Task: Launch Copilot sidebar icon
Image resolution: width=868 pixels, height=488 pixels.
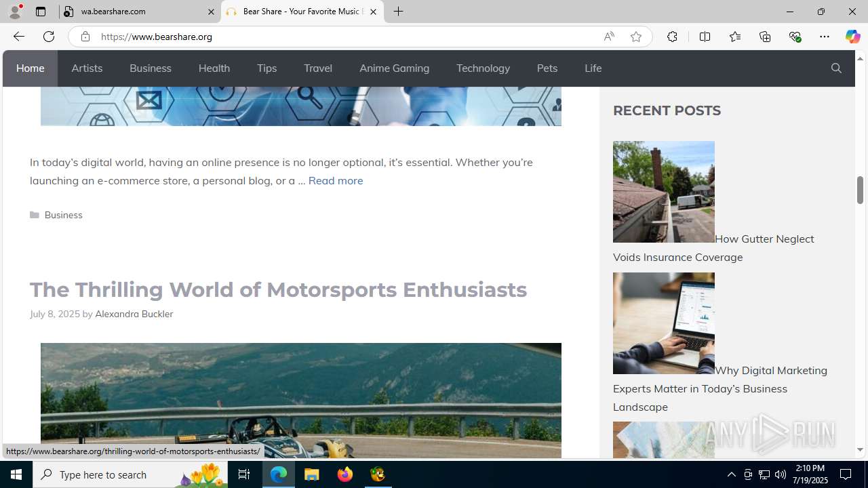Action: pyautogui.click(x=852, y=37)
